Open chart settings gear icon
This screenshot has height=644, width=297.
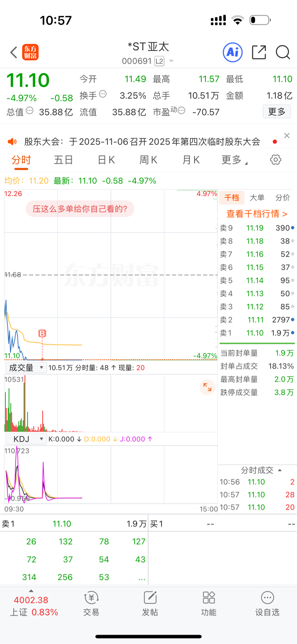(x=276, y=160)
